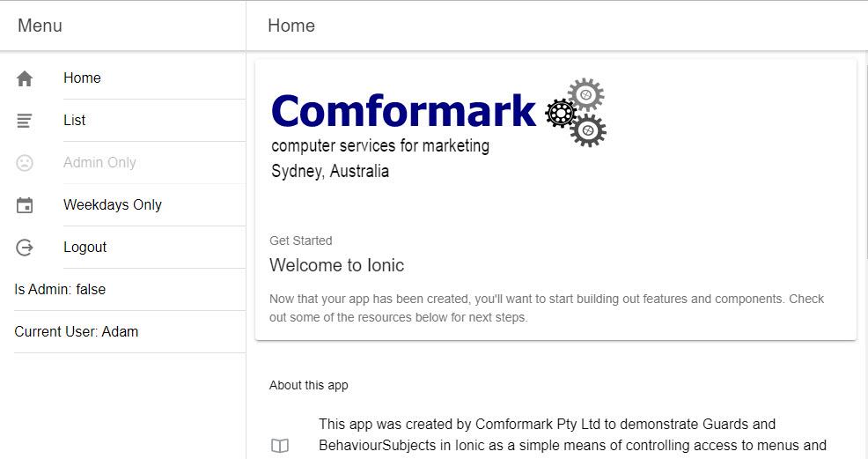Image resolution: width=868 pixels, height=459 pixels.
Task: Click the 'Current User: Adam' text
Action: pos(77,331)
